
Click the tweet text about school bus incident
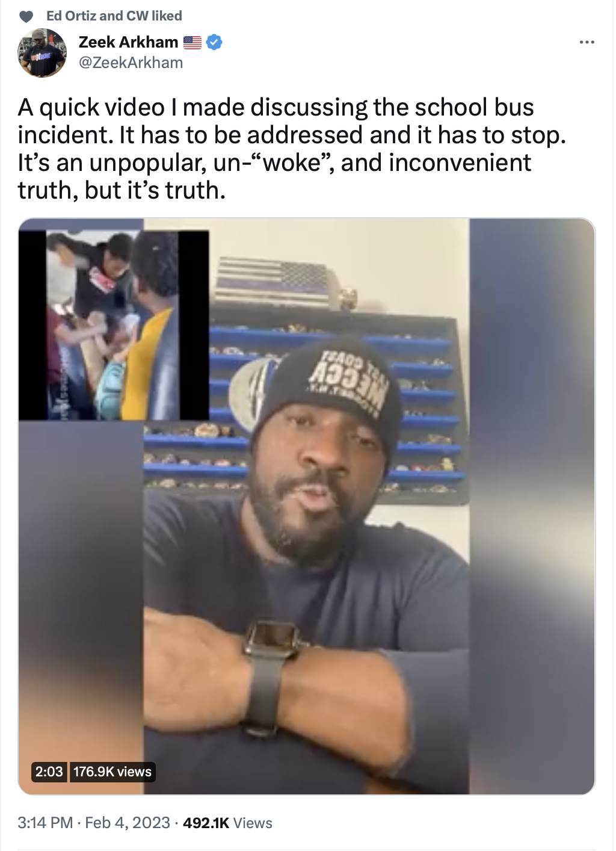click(x=292, y=149)
